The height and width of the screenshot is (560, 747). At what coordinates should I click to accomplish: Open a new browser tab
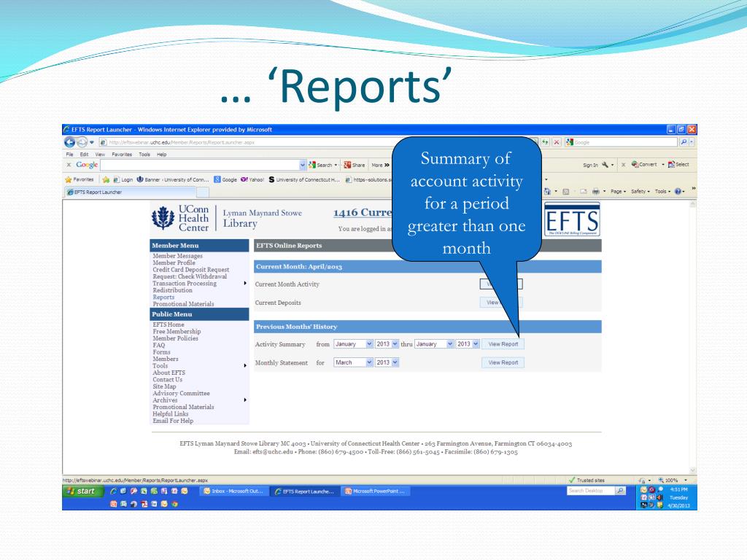coord(203,192)
